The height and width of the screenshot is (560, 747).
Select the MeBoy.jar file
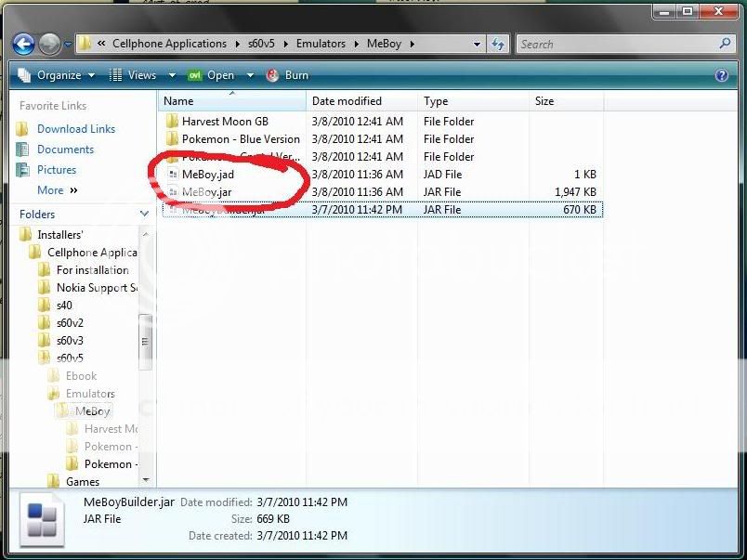[x=207, y=192]
